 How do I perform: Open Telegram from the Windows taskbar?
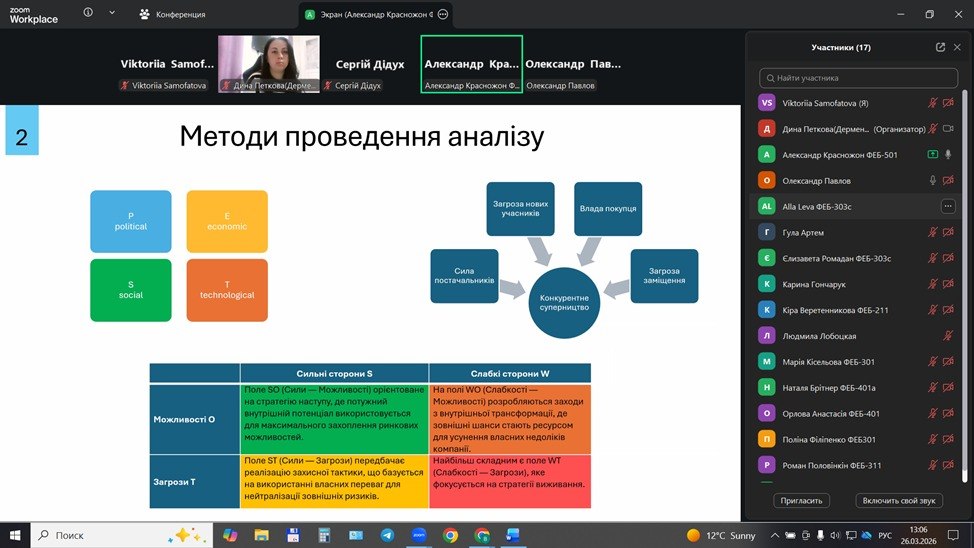point(387,535)
